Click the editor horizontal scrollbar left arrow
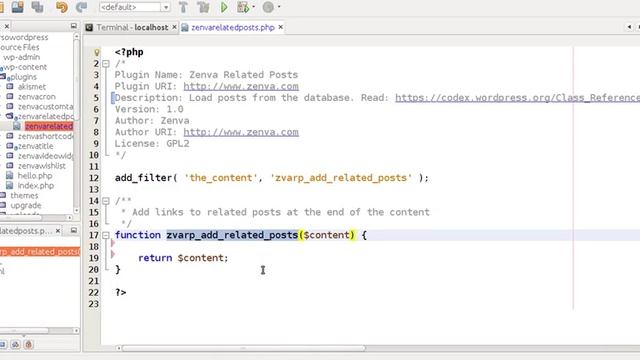Screen dimensions: 640x360 (x=118, y=348)
